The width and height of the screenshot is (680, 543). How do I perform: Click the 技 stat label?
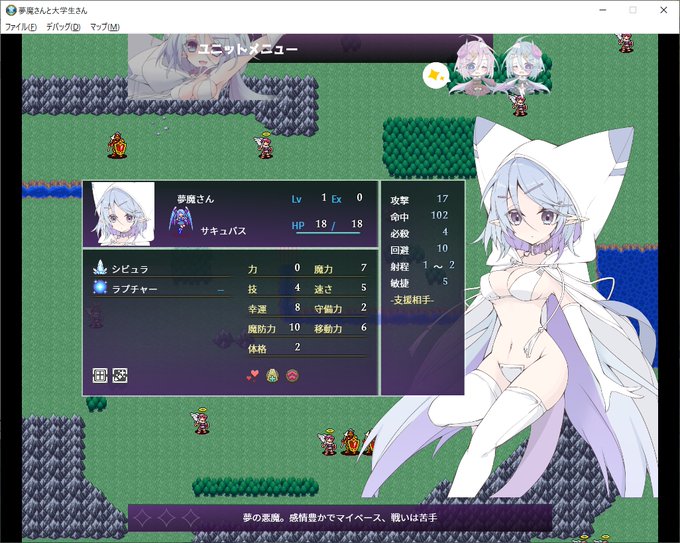(x=253, y=289)
